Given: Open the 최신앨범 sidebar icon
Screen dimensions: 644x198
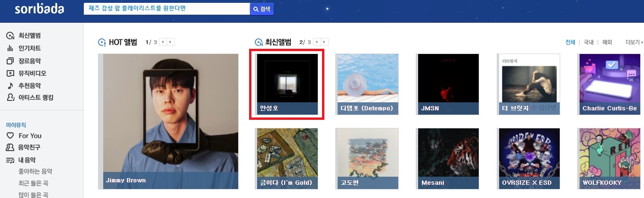Looking at the screenshot, I should pos(10,36).
